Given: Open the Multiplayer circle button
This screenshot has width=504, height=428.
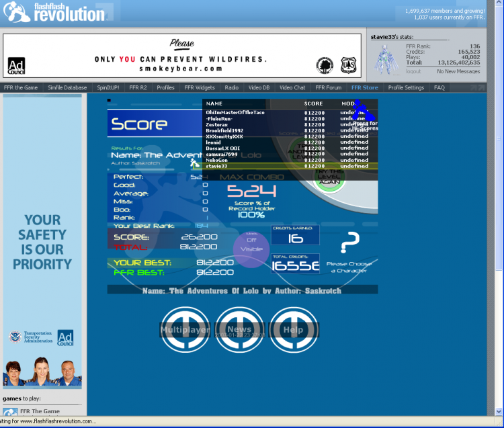Looking at the screenshot, I should pos(185,330).
